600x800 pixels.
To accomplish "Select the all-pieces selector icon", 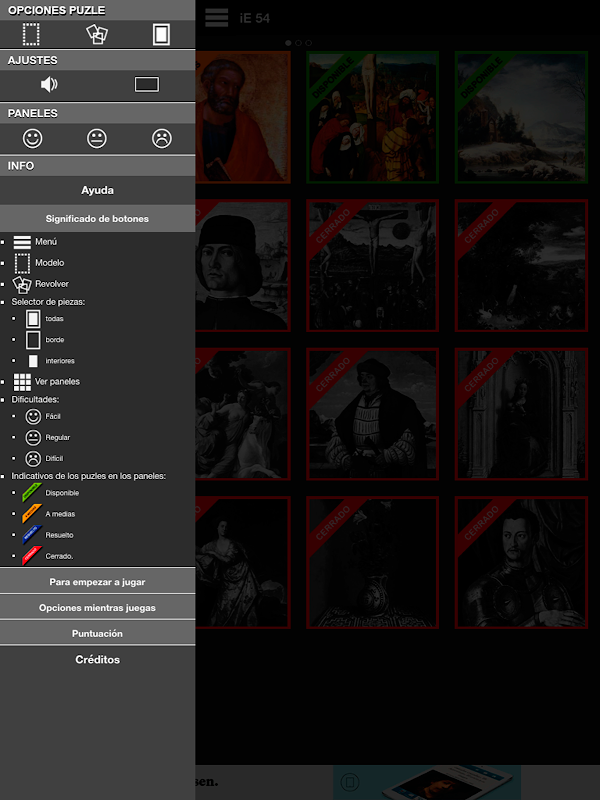I will 161,35.
